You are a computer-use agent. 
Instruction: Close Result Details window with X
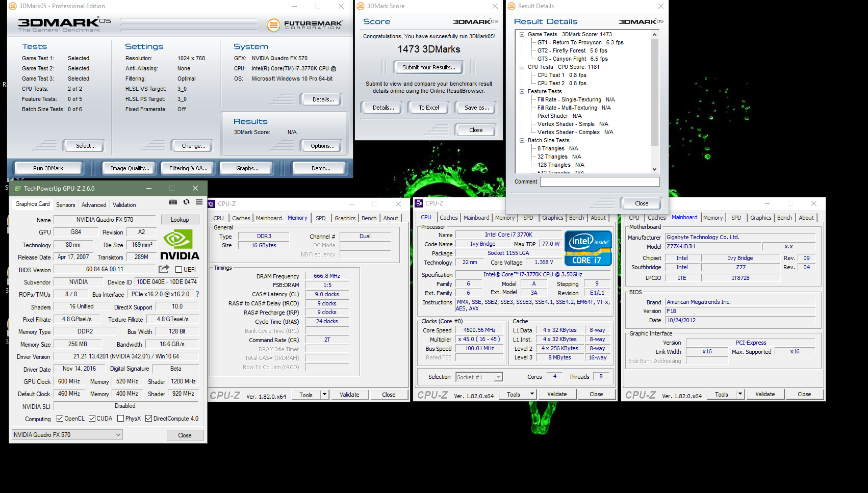[661, 6]
